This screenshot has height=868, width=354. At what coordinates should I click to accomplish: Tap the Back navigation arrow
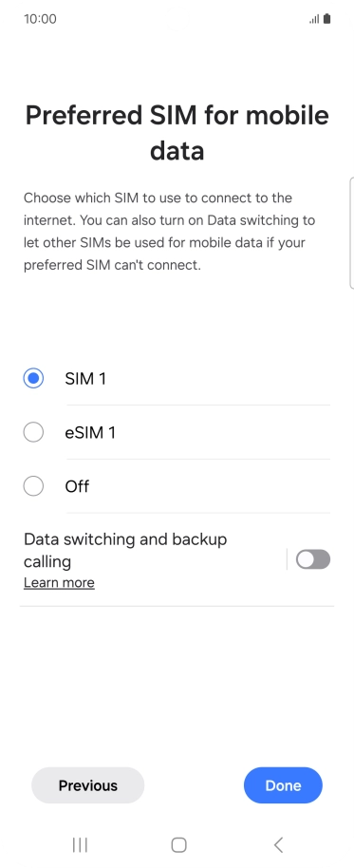(x=278, y=845)
